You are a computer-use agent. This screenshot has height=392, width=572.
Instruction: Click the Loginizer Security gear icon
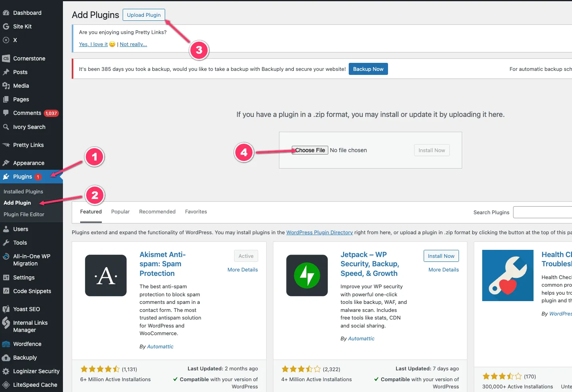coord(6,371)
